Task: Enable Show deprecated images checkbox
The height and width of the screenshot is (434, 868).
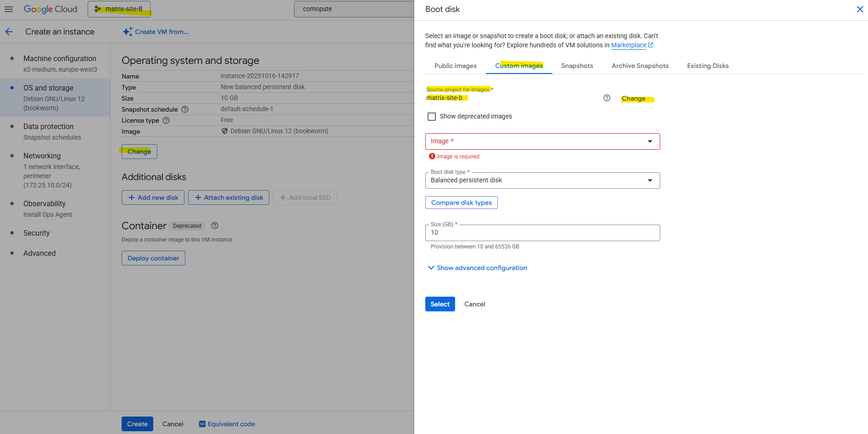Action: [x=432, y=117]
